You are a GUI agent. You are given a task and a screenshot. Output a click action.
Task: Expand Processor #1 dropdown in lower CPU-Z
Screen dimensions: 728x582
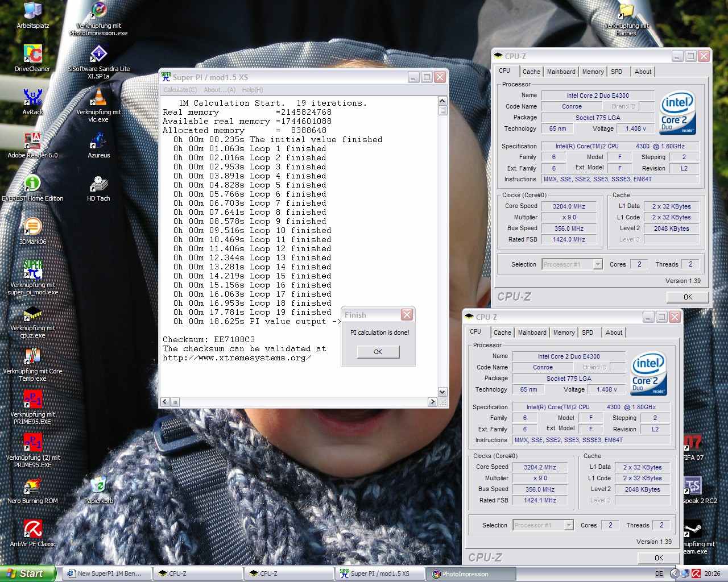(568, 525)
